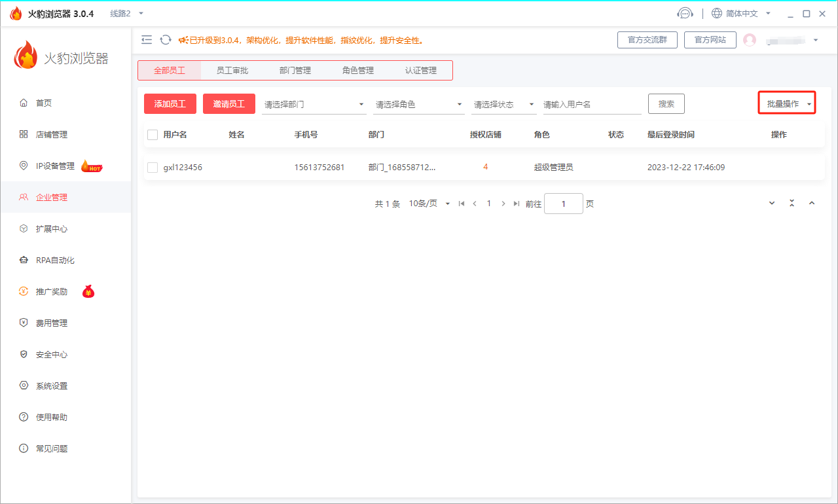Open 官方网站 in the top right

710,39
